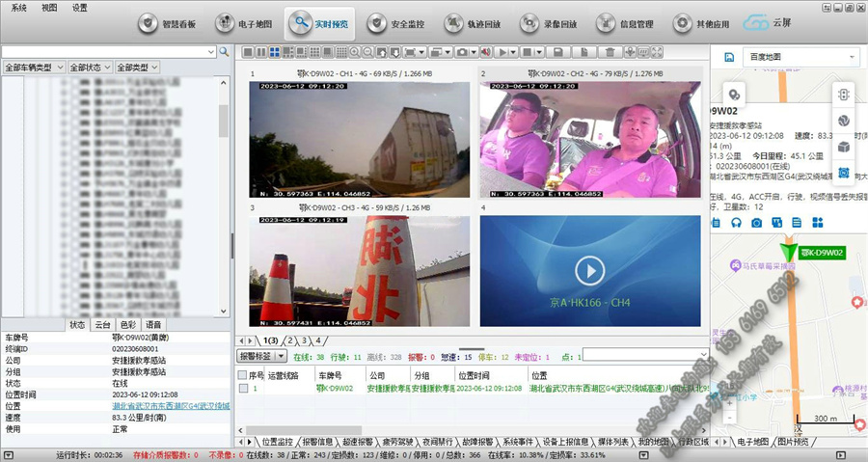Screen dimensions: 868x462
Task: Play the channel 4 video window
Action: click(x=587, y=269)
